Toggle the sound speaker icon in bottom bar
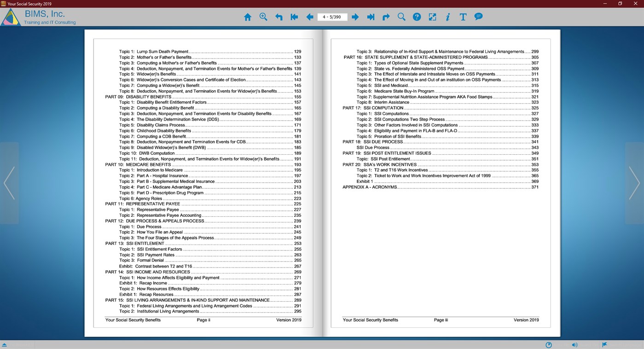Screen dimensions: 644x349 (x=574, y=345)
